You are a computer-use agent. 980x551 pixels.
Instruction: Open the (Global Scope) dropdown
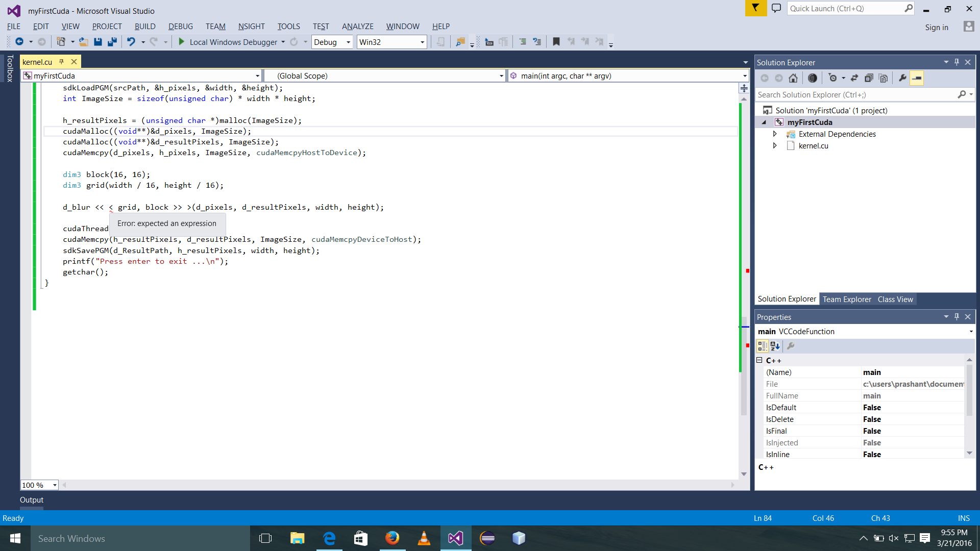(385, 76)
